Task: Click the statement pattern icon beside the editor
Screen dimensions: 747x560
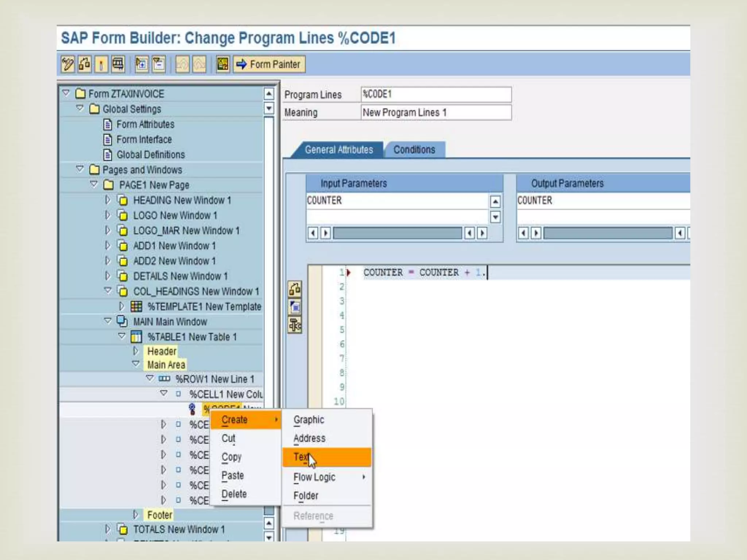Action: point(295,324)
